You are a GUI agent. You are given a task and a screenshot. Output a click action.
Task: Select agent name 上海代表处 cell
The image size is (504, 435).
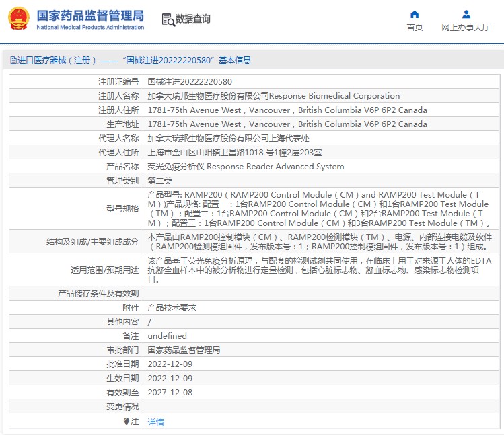pyautogui.click(x=228, y=138)
